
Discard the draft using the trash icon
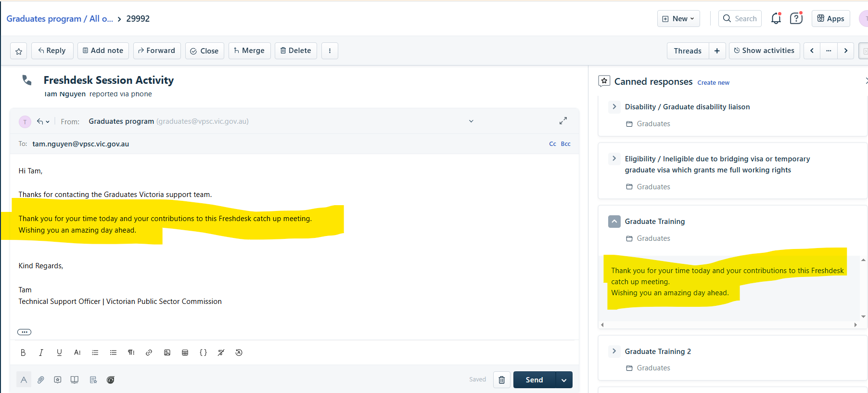pyautogui.click(x=501, y=380)
